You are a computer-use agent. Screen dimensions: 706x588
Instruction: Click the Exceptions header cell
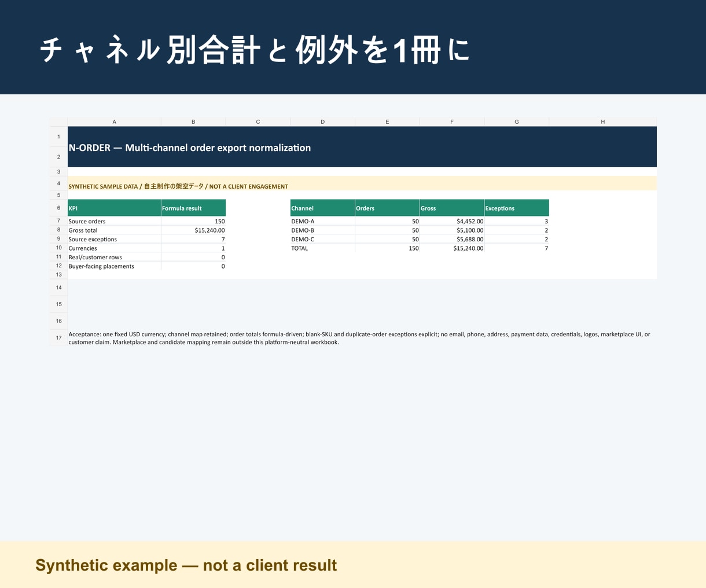coord(517,208)
